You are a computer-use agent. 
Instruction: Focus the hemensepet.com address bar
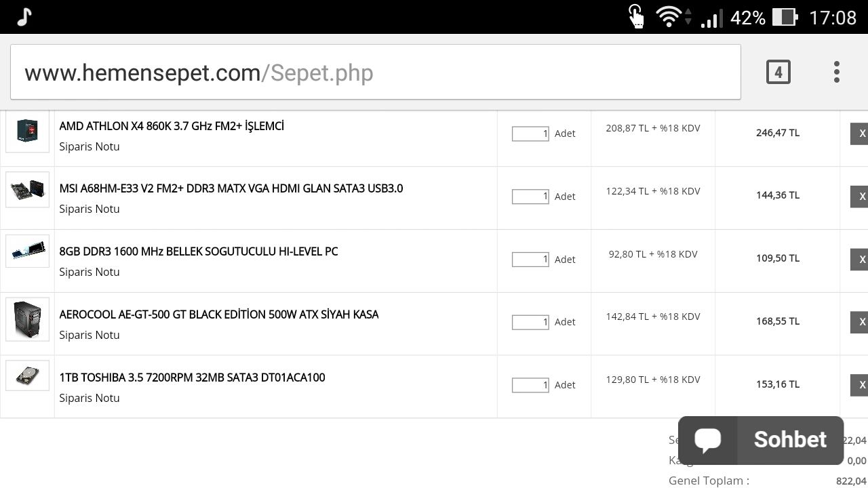click(x=376, y=73)
